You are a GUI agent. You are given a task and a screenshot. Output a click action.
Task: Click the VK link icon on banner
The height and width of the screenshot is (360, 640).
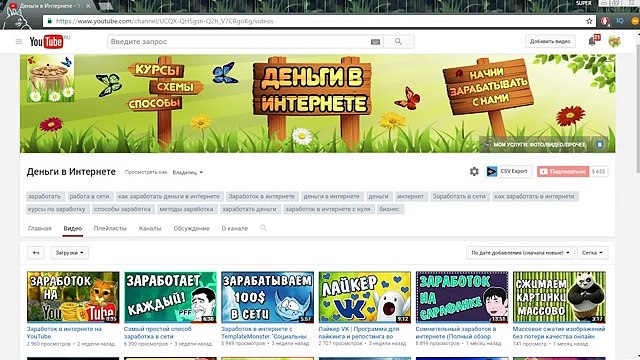click(600, 144)
